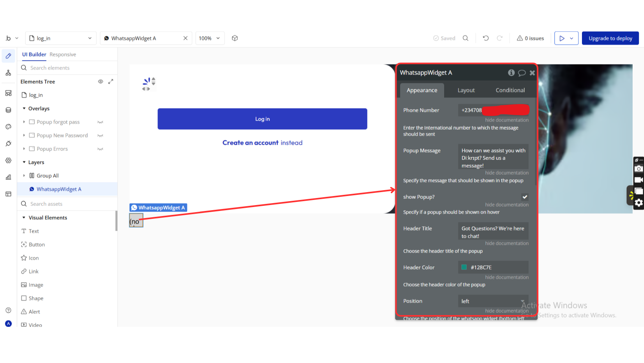Expand the Popup Errors tree item

tap(24, 149)
